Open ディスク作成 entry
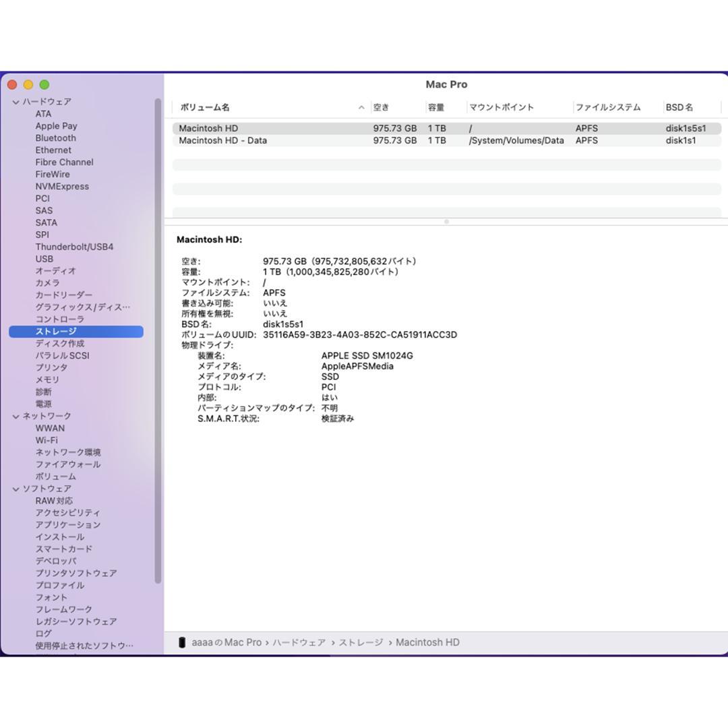 (x=59, y=343)
